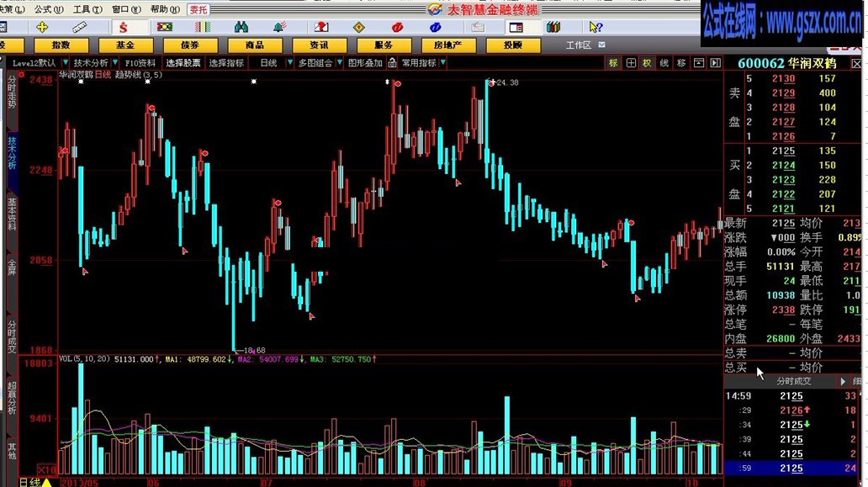Click the yellow four-arrow move icon

(x=42, y=27)
